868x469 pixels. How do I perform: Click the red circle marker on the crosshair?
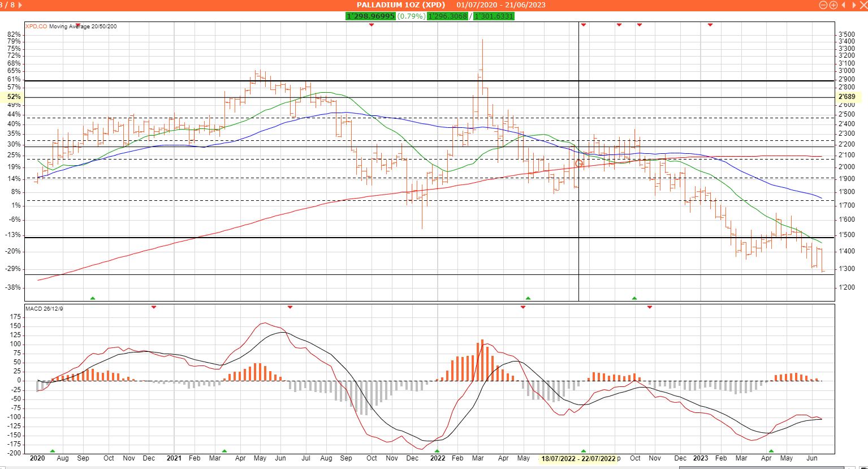coord(578,163)
